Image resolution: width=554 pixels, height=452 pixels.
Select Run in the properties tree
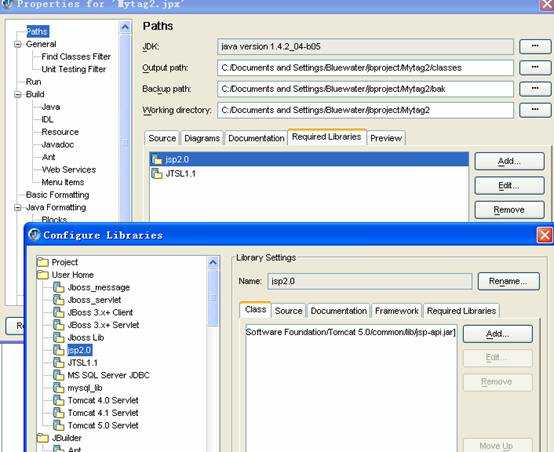pos(34,82)
